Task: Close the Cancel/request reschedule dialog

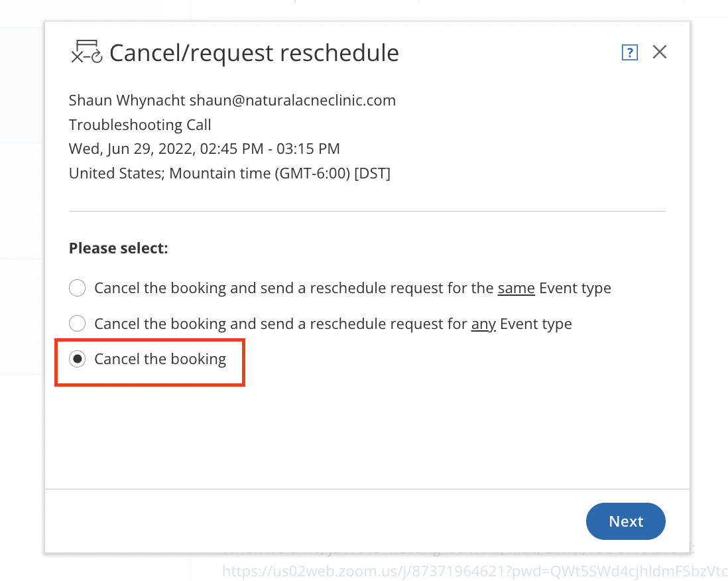Action: [659, 52]
